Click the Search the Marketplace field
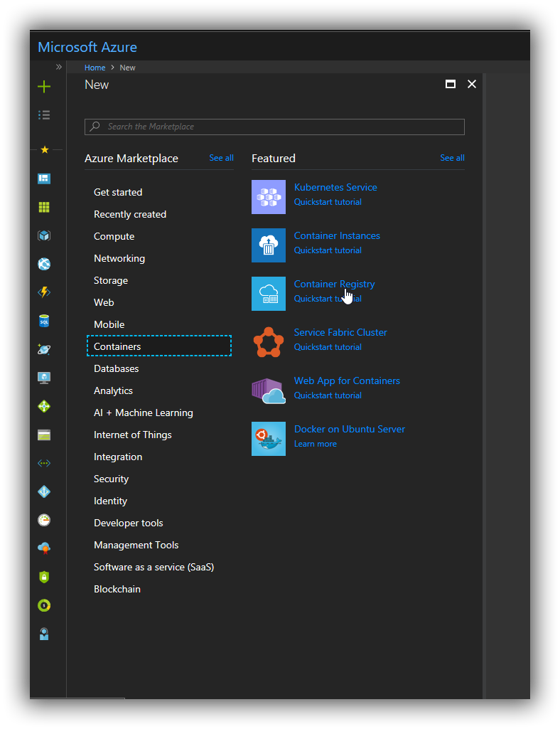This screenshot has width=560, height=729. 274,127
